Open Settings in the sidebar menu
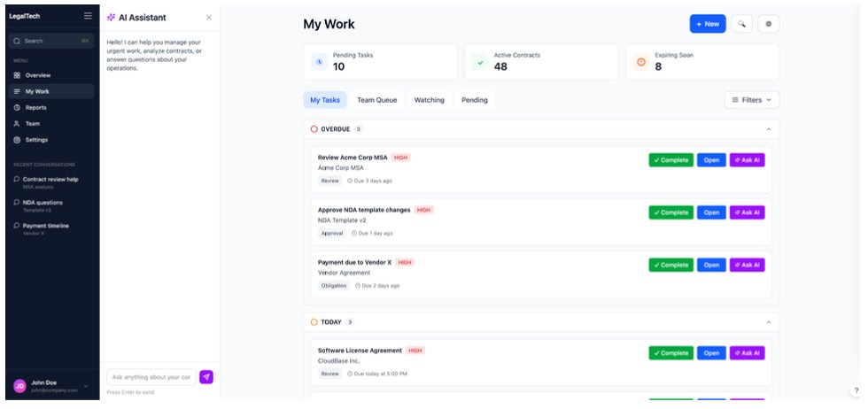Screen dimensions: 868x409 point(51,140)
